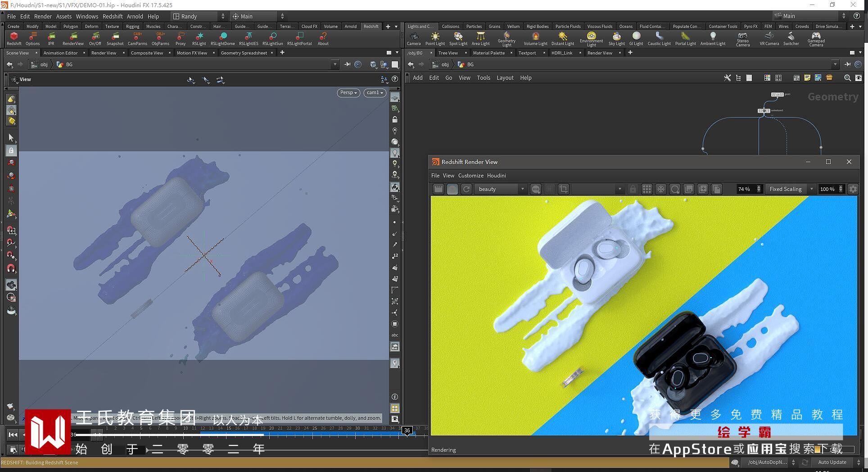Add an RSLightPortal from the shelf
The height and width of the screenshot is (472, 868).
point(299,38)
